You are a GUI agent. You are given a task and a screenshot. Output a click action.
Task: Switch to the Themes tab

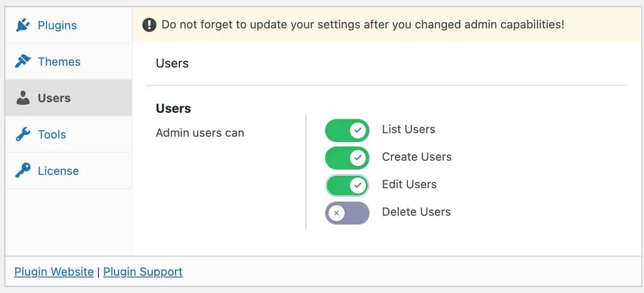pyautogui.click(x=69, y=62)
